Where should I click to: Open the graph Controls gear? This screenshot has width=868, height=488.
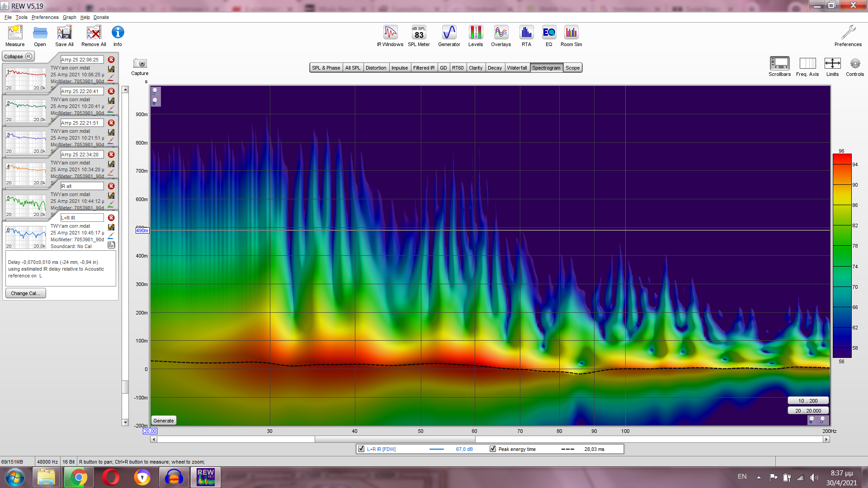(x=854, y=64)
